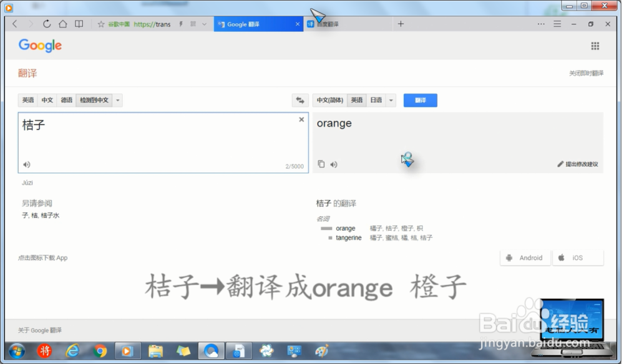Expand the address bar dropdown chevron

[x=205, y=24]
